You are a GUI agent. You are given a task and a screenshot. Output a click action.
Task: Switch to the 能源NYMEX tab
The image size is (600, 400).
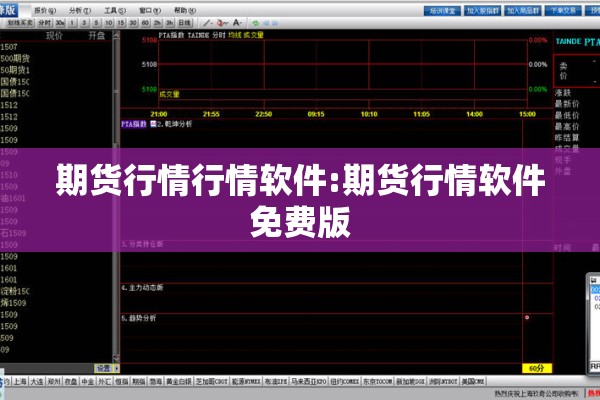[247, 382]
